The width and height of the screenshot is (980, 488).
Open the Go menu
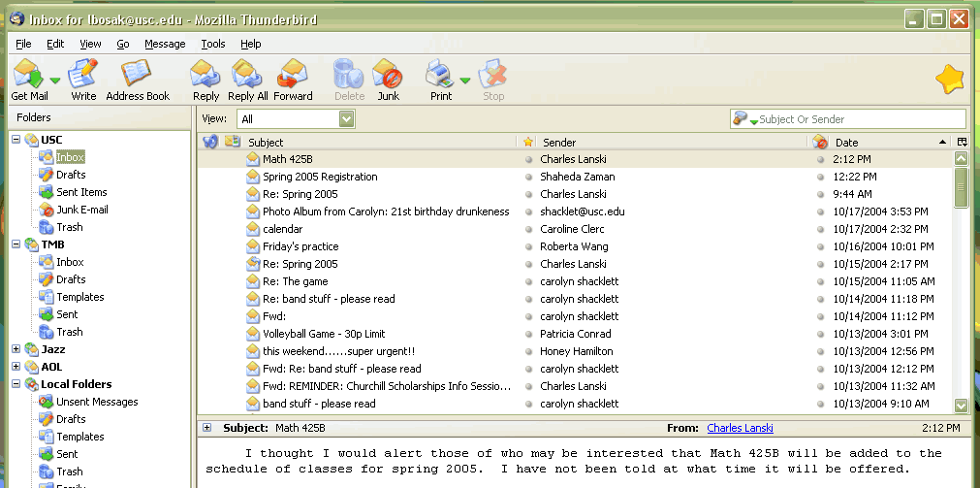pyautogui.click(x=123, y=44)
